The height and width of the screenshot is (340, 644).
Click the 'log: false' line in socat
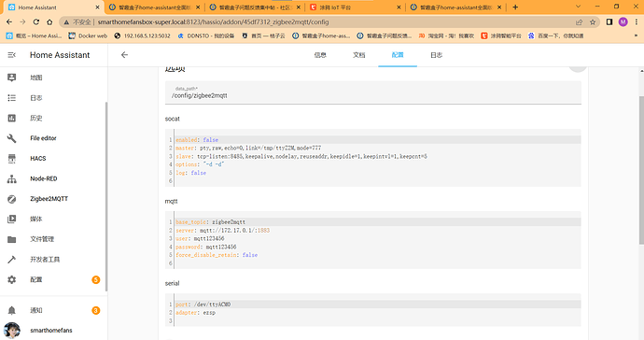click(x=191, y=173)
